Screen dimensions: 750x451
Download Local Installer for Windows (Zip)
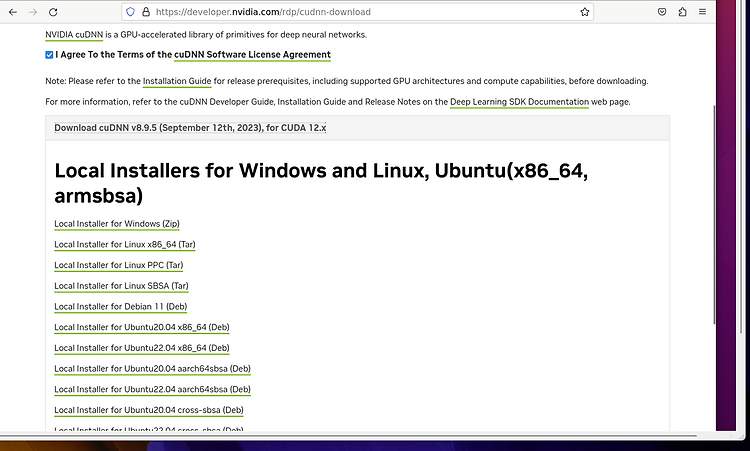pos(117,224)
